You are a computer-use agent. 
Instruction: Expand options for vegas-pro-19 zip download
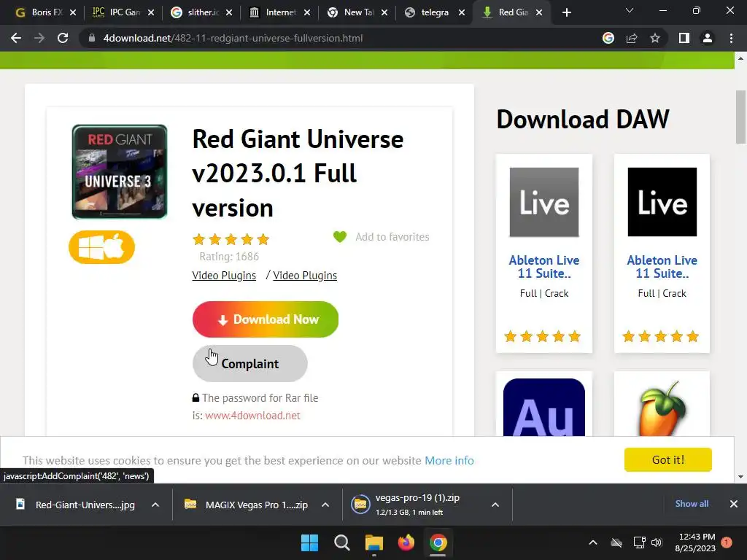495,505
